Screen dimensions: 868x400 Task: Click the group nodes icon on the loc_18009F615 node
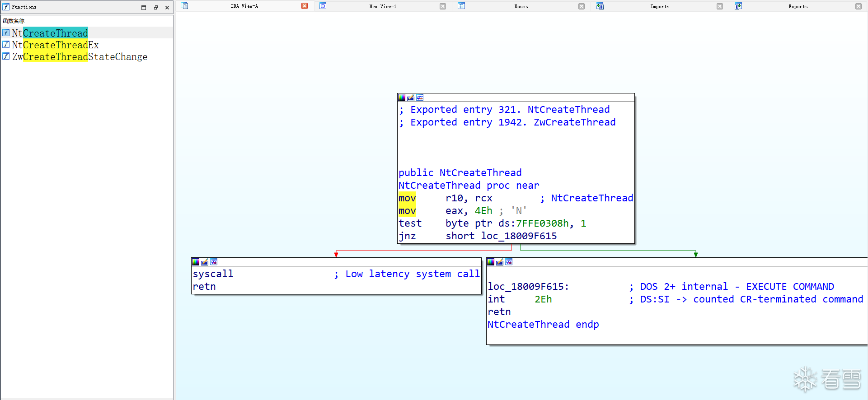[x=509, y=262]
